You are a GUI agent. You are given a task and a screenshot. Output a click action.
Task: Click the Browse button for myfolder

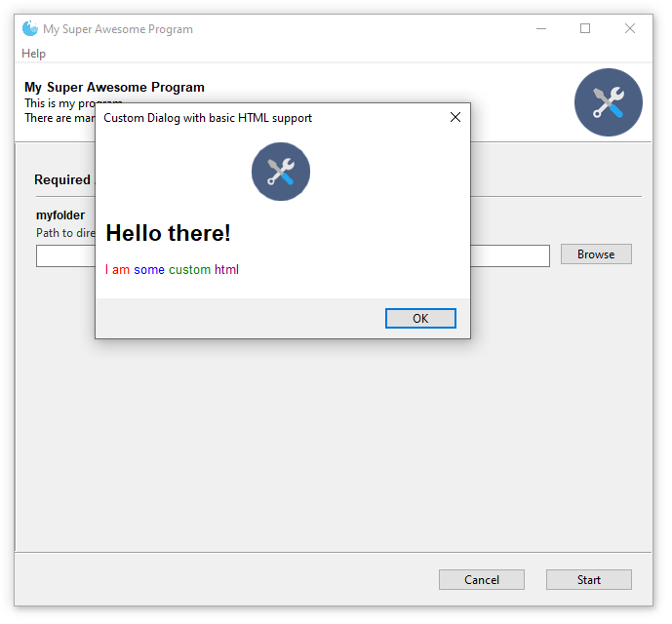tap(596, 254)
